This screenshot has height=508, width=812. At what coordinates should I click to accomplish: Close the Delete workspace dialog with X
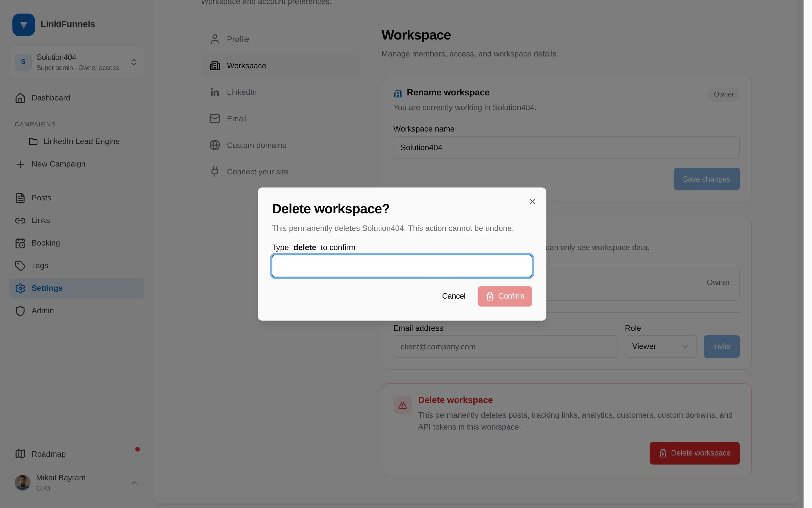click(532, 202)
